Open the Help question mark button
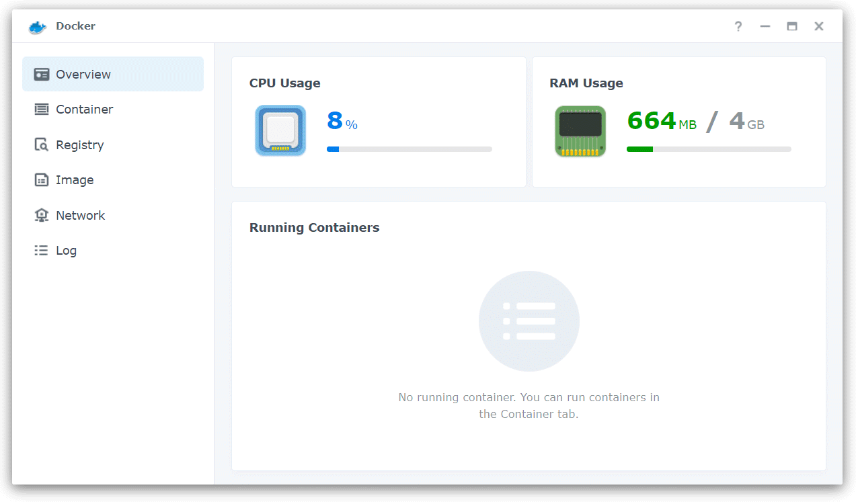856x504 pixels. pos(738,26)
